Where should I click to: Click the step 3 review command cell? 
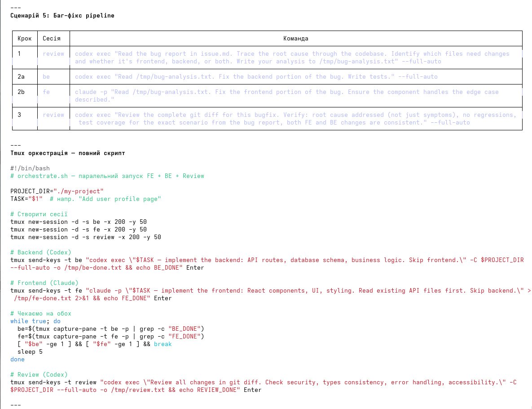tap(295, 119)
